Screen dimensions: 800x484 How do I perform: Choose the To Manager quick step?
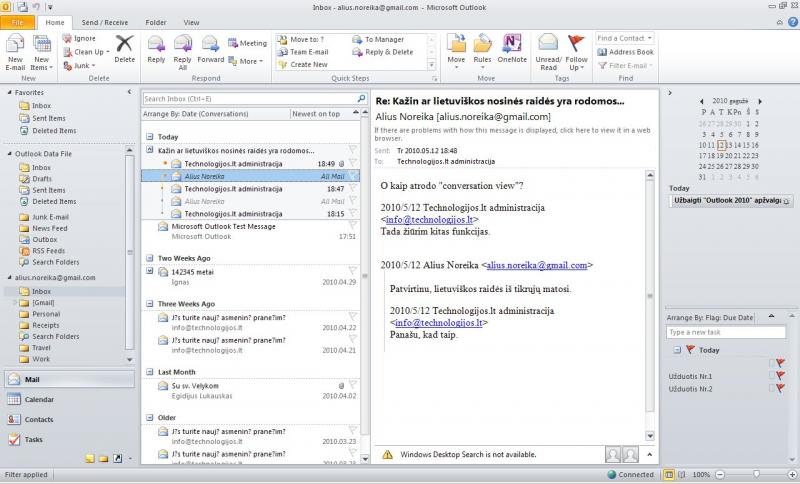(x=378, y=39)
